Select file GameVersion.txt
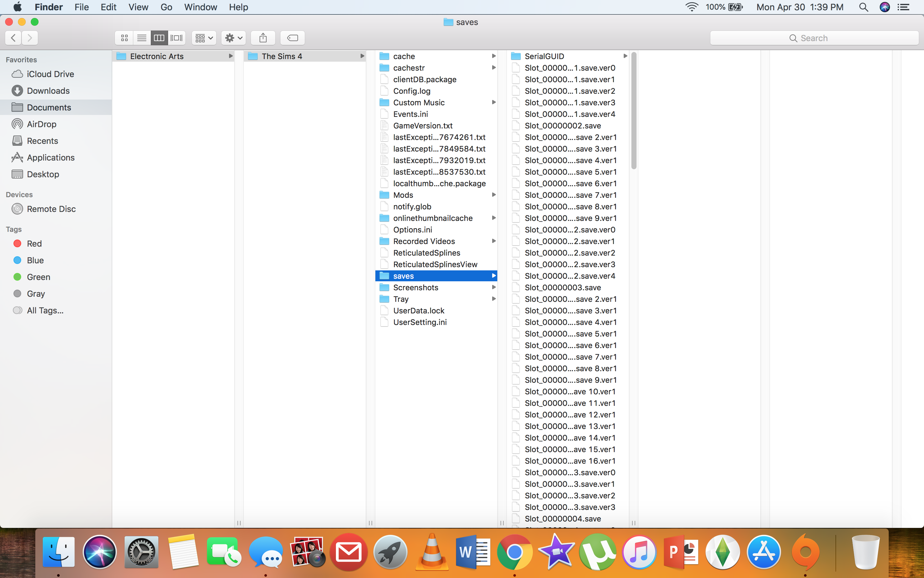This screenshot has width=924, height=578. (x=436, y=126)
